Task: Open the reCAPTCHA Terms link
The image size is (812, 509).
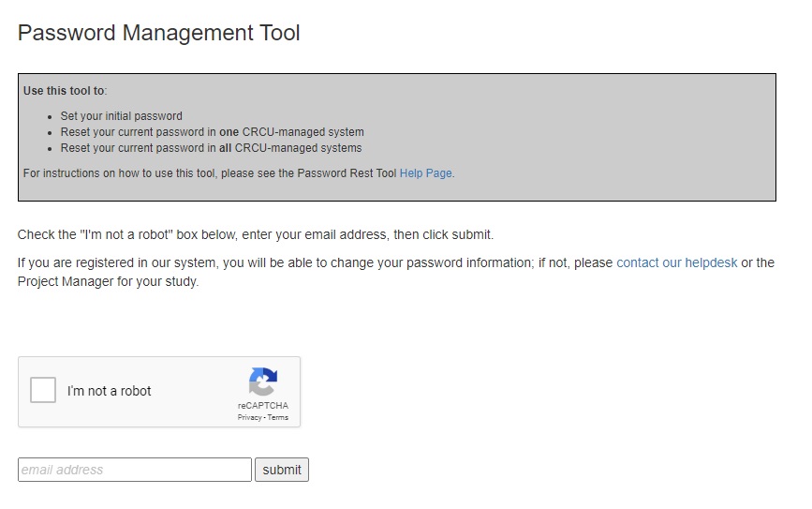Action: tap(278, 417)
